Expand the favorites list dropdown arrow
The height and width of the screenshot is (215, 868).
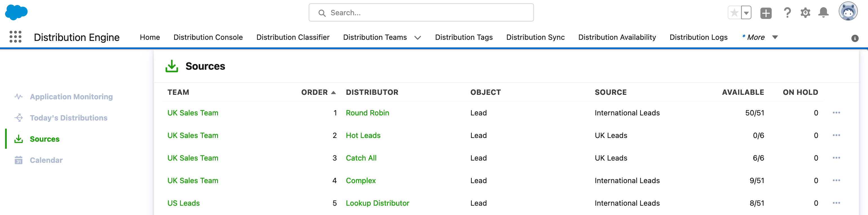(x=746, y=13)
